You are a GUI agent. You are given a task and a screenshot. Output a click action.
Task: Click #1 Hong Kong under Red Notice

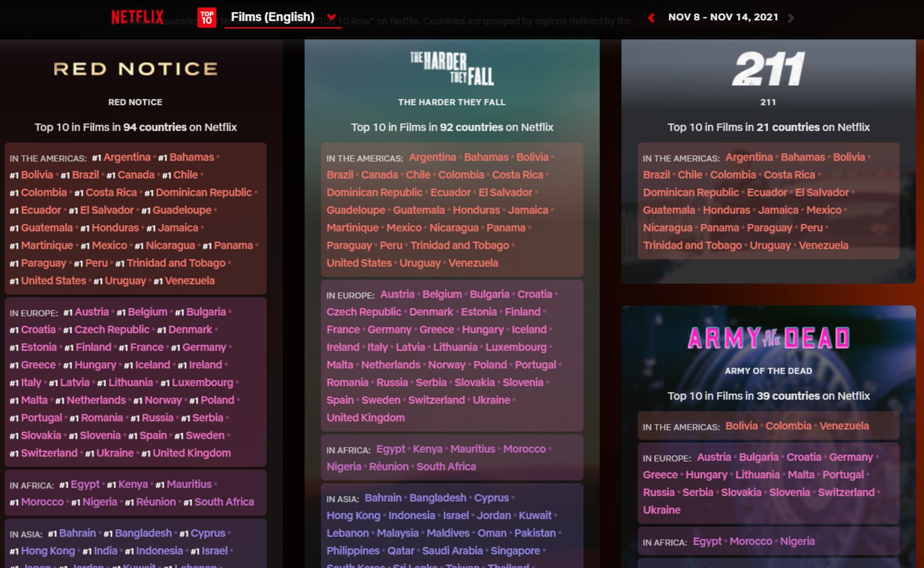click(42, 551)
